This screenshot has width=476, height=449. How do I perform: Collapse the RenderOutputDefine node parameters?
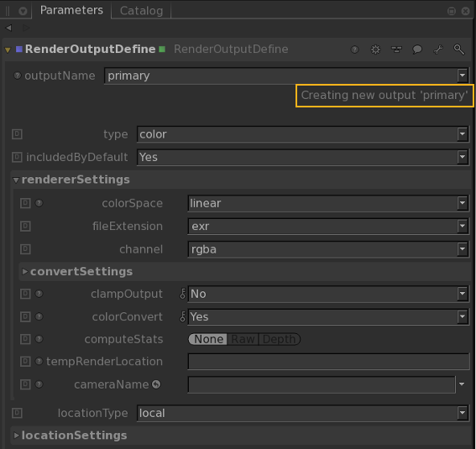click(8, 50)
